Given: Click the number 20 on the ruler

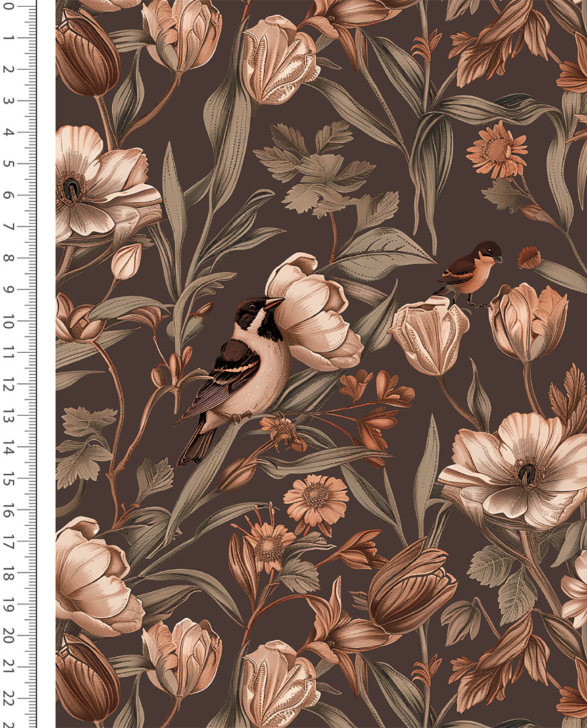Looking at the screenshot, I should point(9,636).
